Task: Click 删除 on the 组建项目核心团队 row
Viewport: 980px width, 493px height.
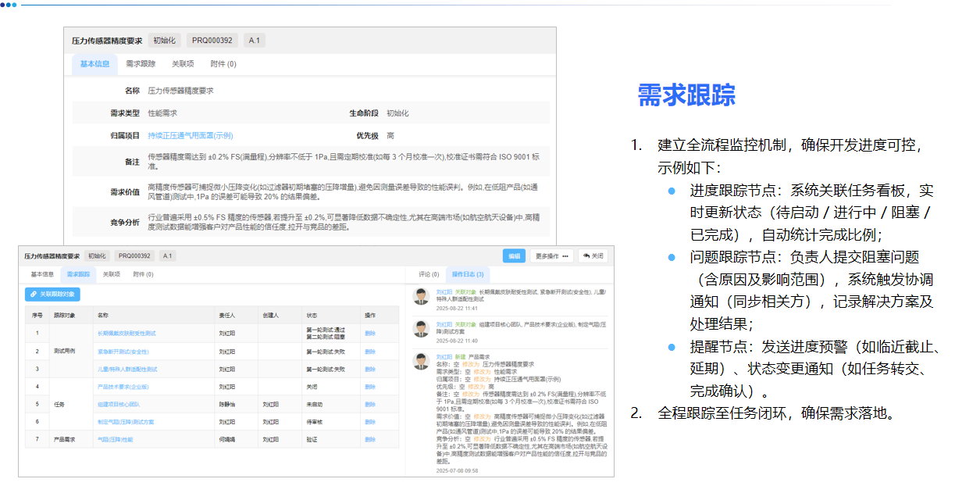Action: (370, 405)
